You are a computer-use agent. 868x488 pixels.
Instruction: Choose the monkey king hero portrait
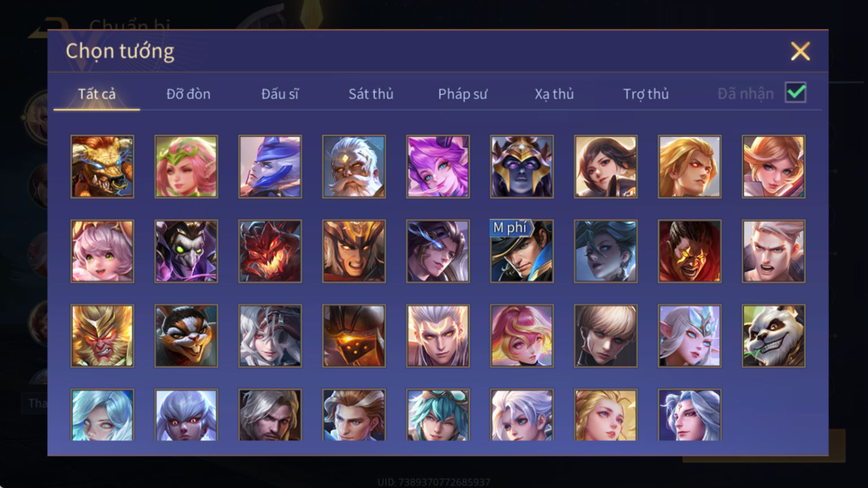click(102, 336)
